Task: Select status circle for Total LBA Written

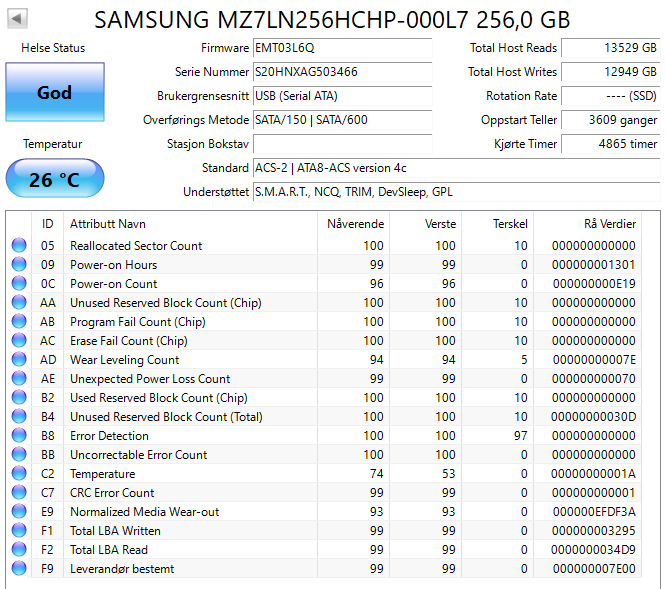Action: pos(19,530)
